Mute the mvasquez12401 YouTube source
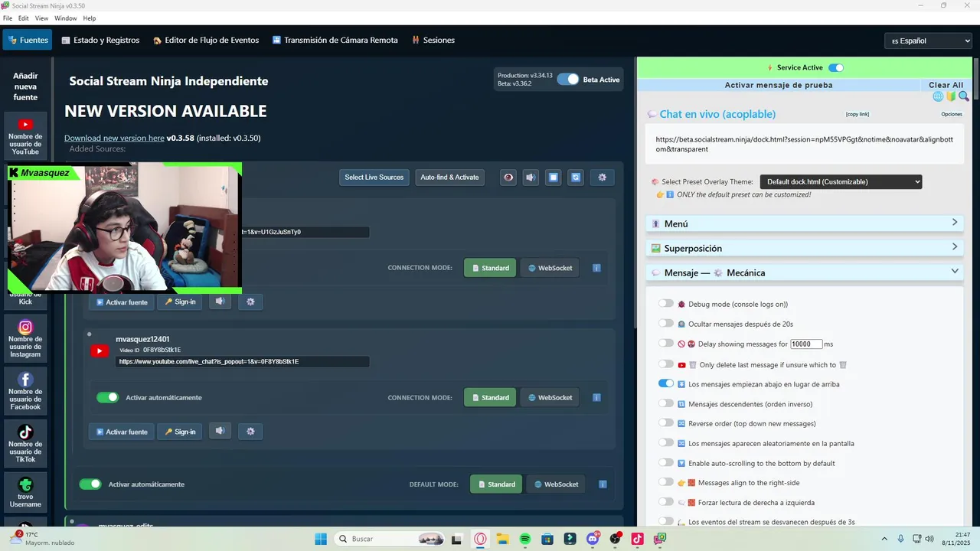This screenshot has width=980, height=551. tap(220, 432)
